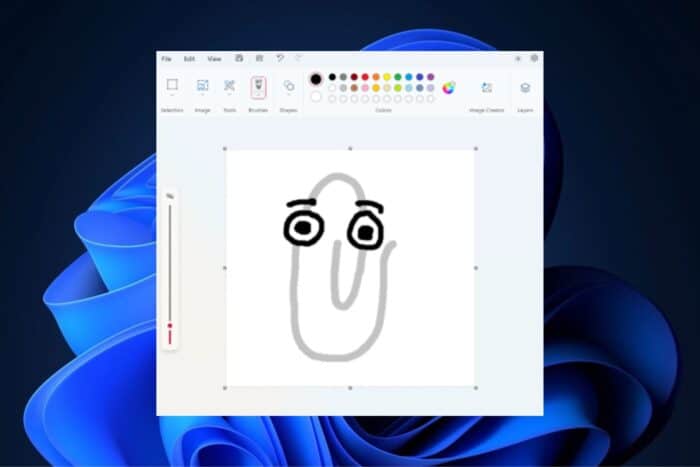The image size is (700, 467).
Task: Launch the Image Creator icon
Action: click(x=487, y=88)
